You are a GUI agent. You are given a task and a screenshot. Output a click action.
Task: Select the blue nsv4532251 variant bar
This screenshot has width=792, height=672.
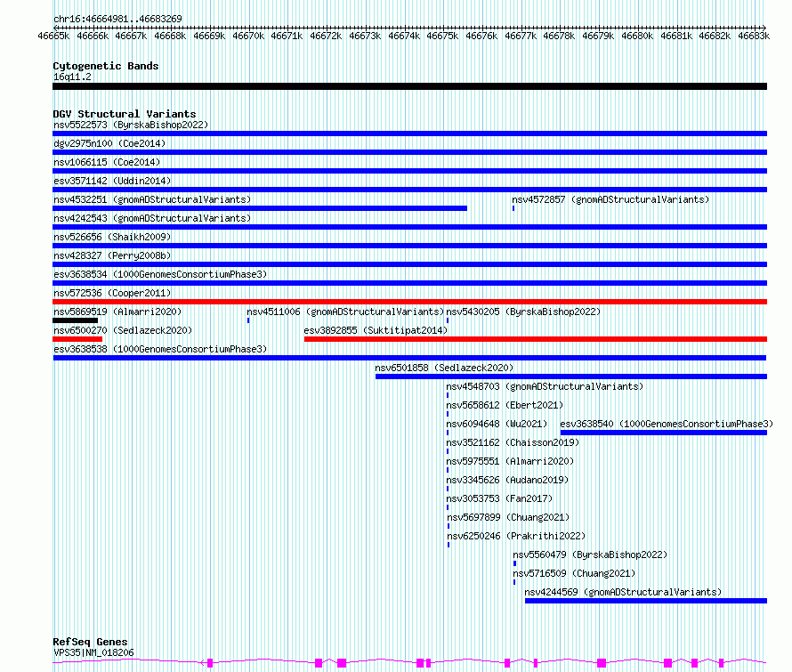tap(260, 208)
